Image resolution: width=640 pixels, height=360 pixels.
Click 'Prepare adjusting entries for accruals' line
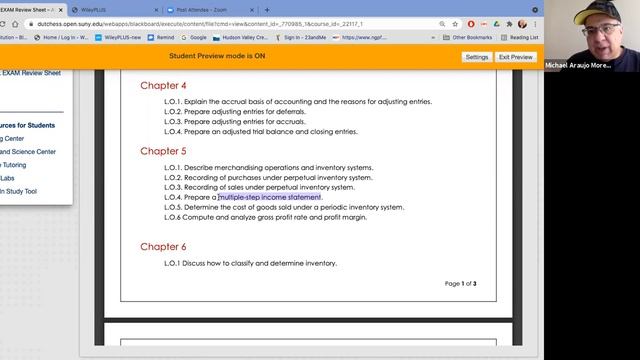click(235, 122)
